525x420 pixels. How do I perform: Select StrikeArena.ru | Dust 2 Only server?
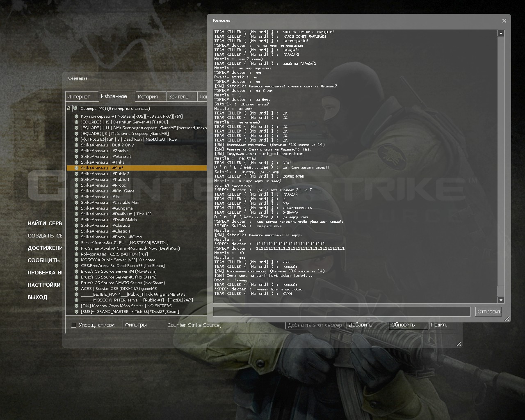(x=137, y=145)
